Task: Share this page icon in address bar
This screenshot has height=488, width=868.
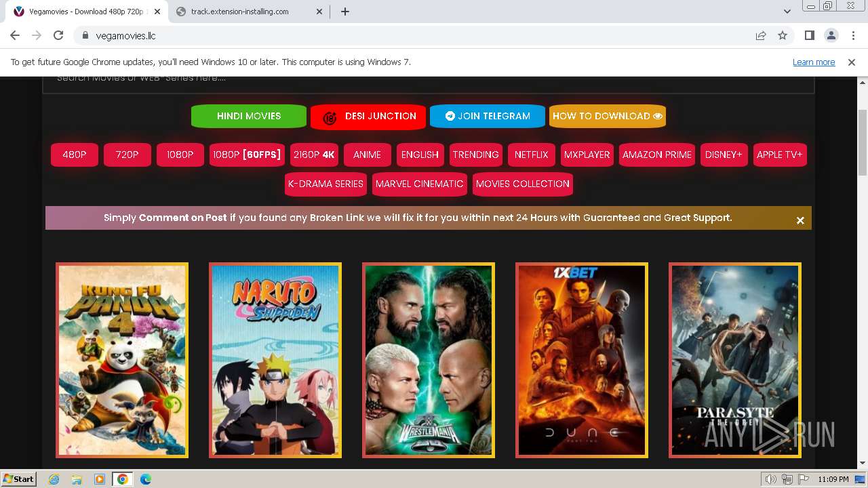Action: pos(761,35)
